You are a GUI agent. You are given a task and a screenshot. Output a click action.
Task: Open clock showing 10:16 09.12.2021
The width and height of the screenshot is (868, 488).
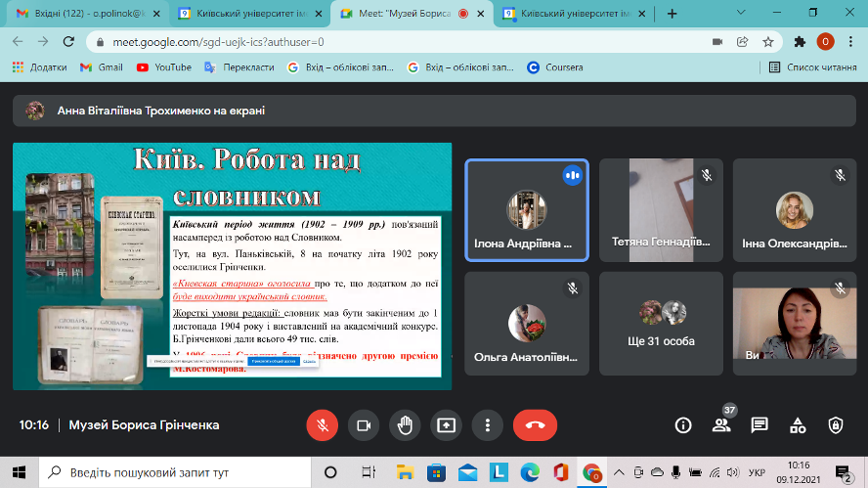(x=799, y=472)
